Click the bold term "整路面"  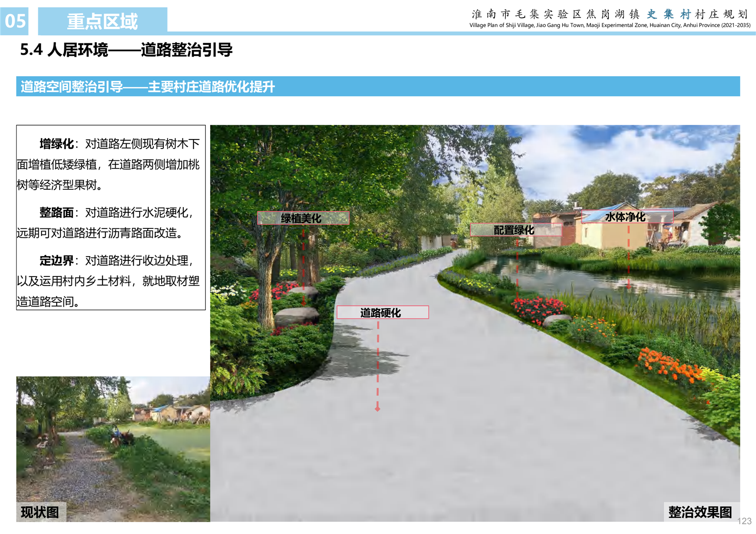point(56,212)
